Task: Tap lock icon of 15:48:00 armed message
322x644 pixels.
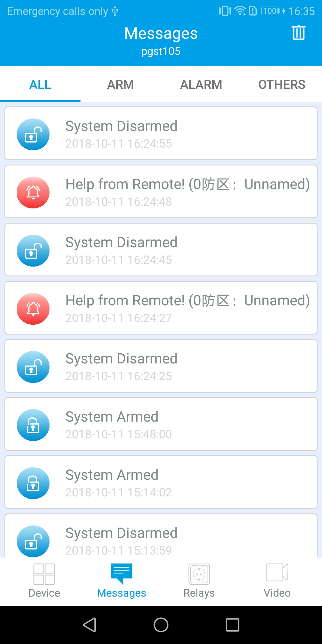Action: pos(33,425)
